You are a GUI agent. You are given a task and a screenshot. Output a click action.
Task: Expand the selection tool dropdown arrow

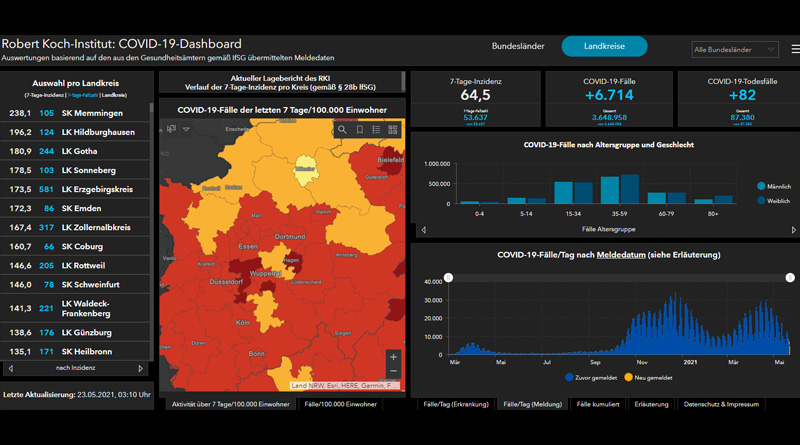[x=186, y=129]
